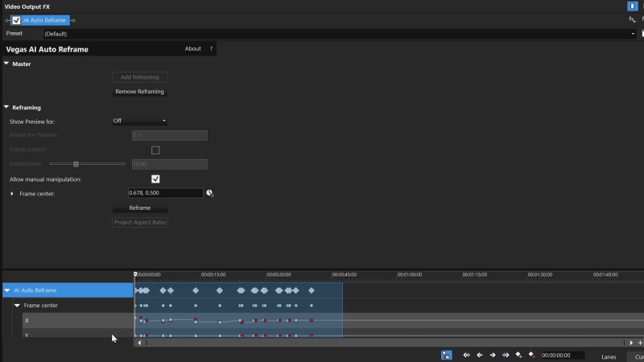Click the Smoothness slider handle
Viewport: 644px width, 362px height.
[x=76, y=164]
